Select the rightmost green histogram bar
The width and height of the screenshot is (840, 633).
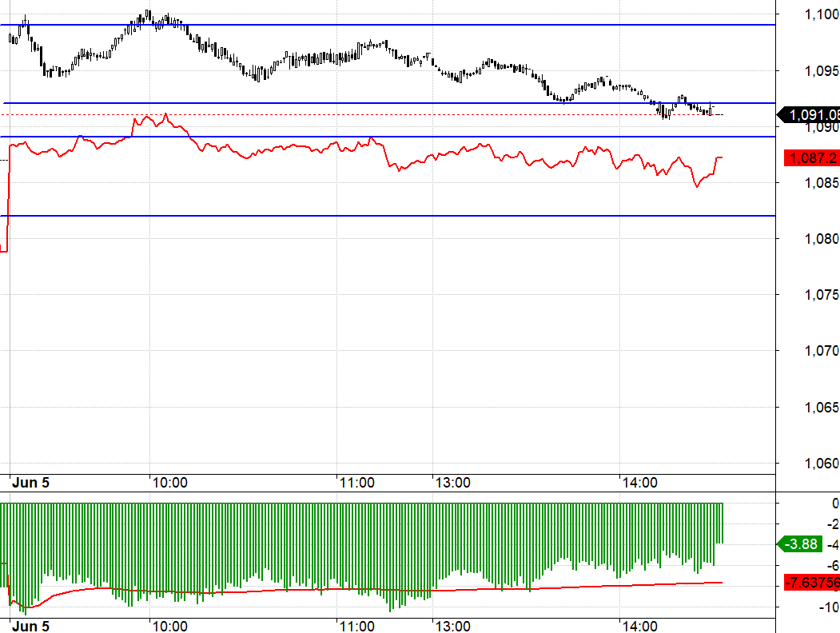click(x=721, y=524)
